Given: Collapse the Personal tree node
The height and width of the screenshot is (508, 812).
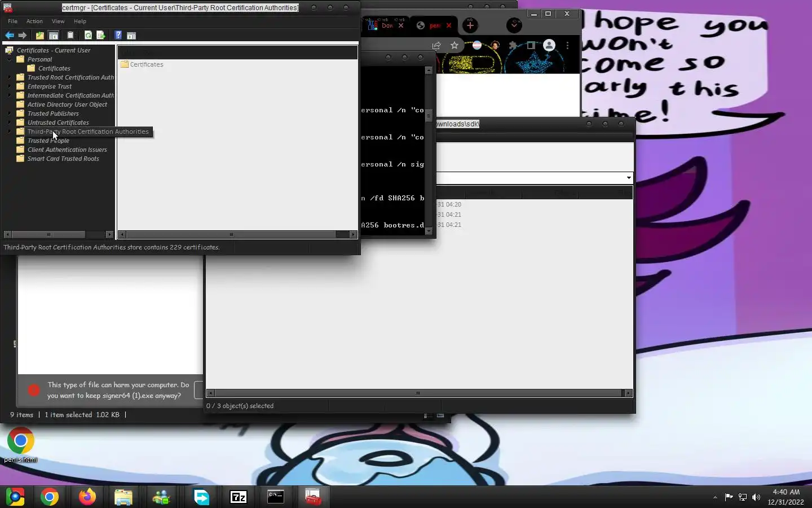Looking at the screenshot, I should click(10, 59).
